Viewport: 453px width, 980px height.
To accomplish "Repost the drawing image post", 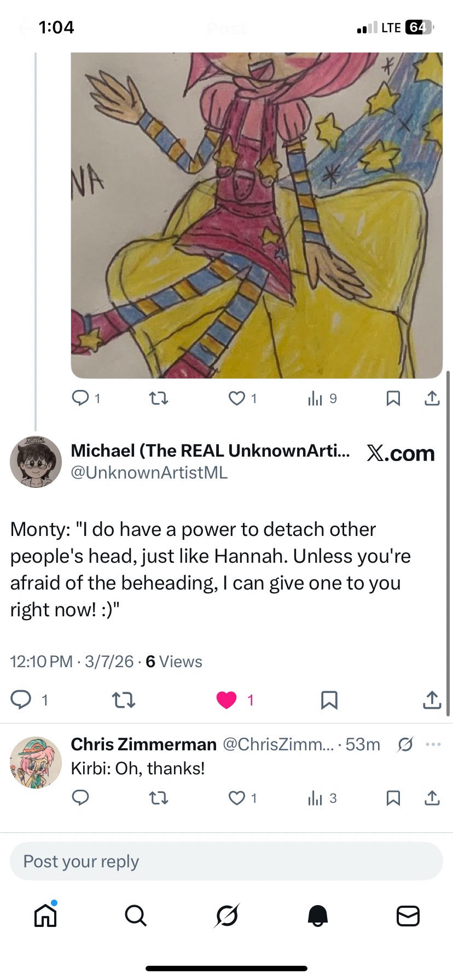I will coord(159,398).
